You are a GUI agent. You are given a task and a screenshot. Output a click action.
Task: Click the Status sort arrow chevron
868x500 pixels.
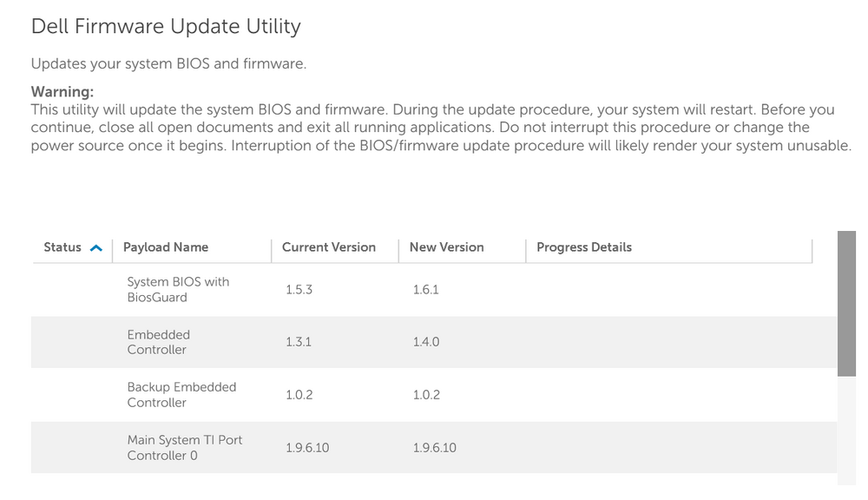tap(96, 248)
